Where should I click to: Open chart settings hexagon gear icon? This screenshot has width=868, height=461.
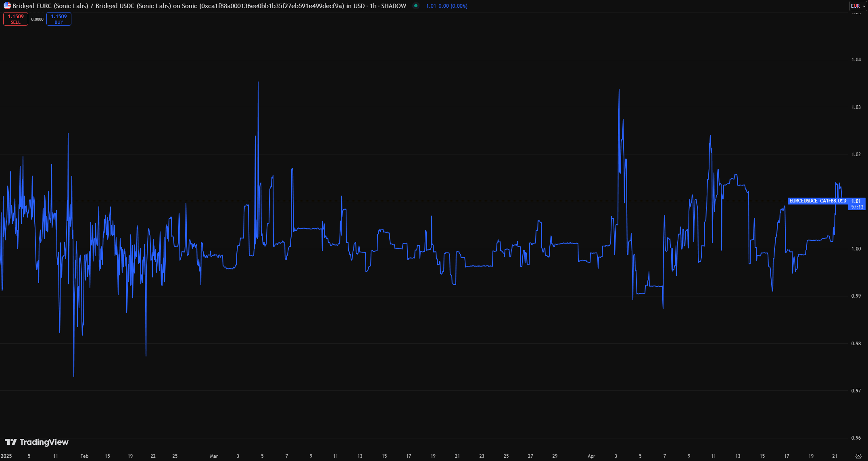(858, 456)
